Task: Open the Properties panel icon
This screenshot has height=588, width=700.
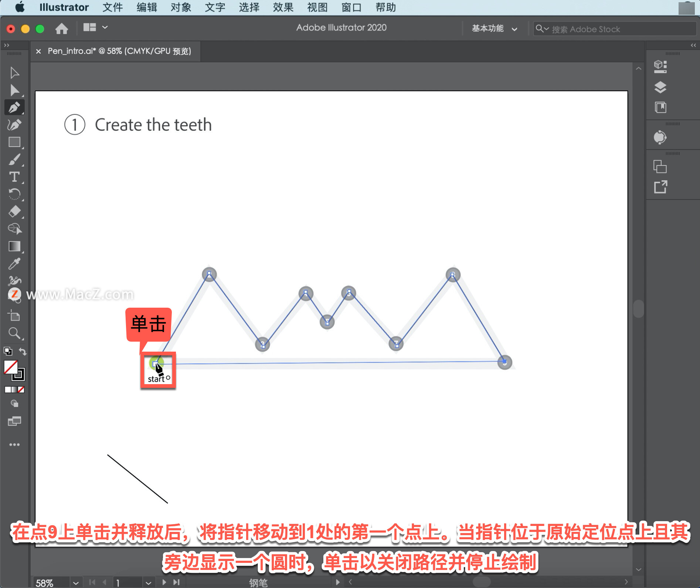Action: (660, 67)
